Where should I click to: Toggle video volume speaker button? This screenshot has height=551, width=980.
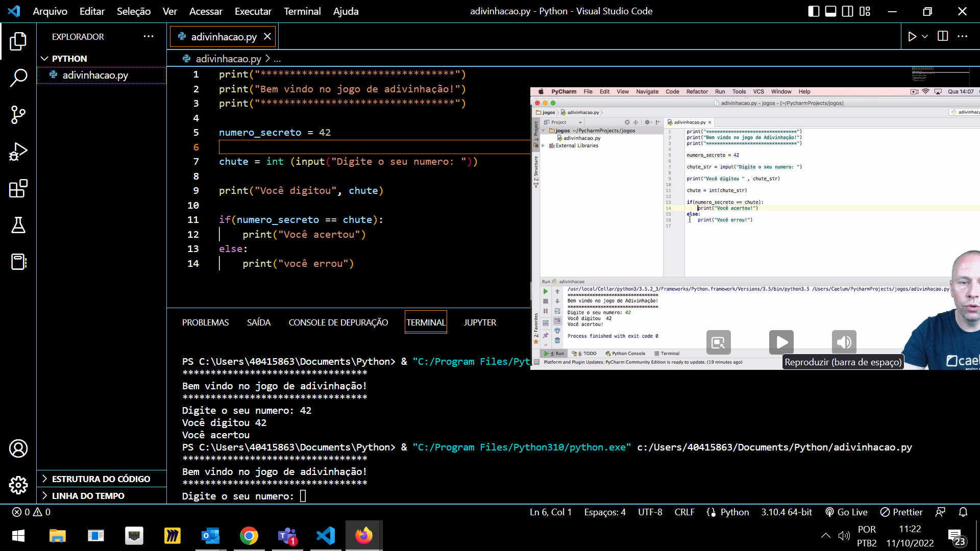844,342
